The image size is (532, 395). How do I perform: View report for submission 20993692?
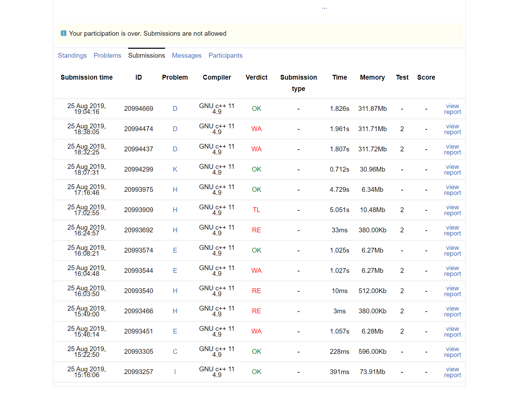coord(452,231)
